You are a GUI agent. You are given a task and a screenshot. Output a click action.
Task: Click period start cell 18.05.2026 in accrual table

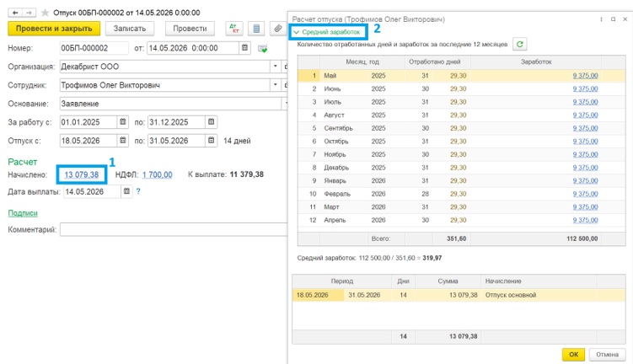click(x=318, y=295)
